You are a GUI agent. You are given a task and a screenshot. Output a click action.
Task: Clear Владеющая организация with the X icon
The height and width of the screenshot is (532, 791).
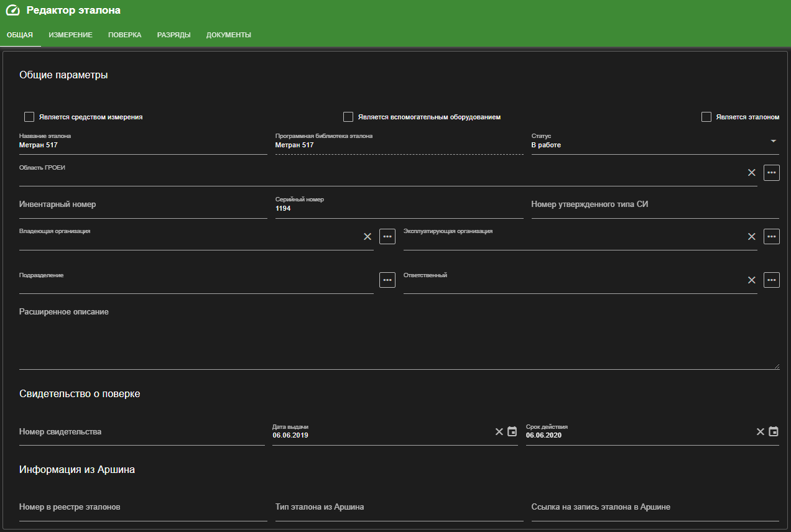click(x=368, y=236)
